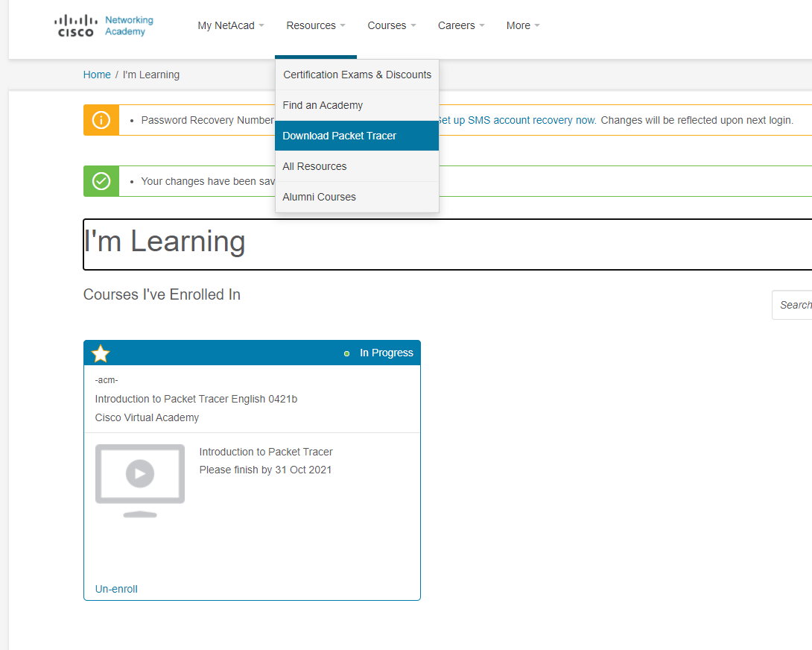The height and width of the screenshot is (650, 812).
Task: Choose Find an Academy menu item
Action: pos(323,105)
